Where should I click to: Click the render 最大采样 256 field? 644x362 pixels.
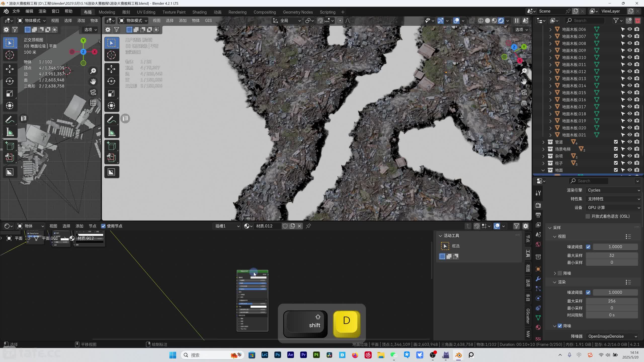point(612,301)
